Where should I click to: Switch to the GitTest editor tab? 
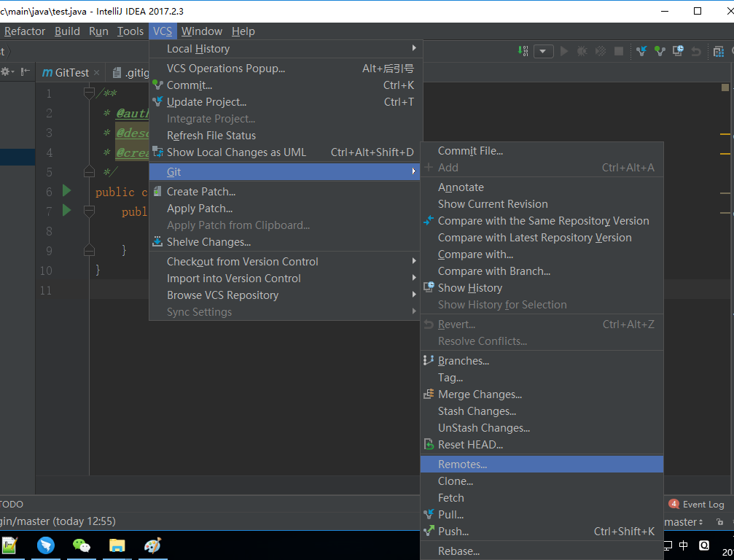pos(71,73)
